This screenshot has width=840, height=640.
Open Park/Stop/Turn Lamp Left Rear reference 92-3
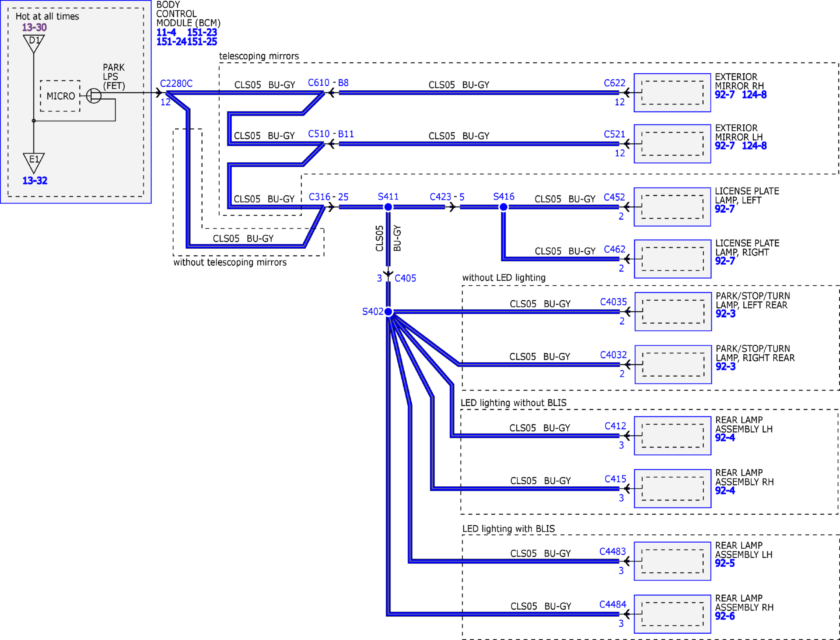(726, 314)
